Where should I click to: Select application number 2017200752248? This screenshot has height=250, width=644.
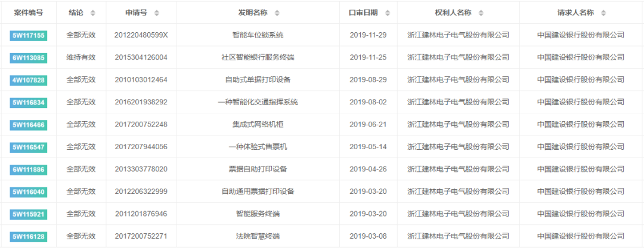pos(141,125)
